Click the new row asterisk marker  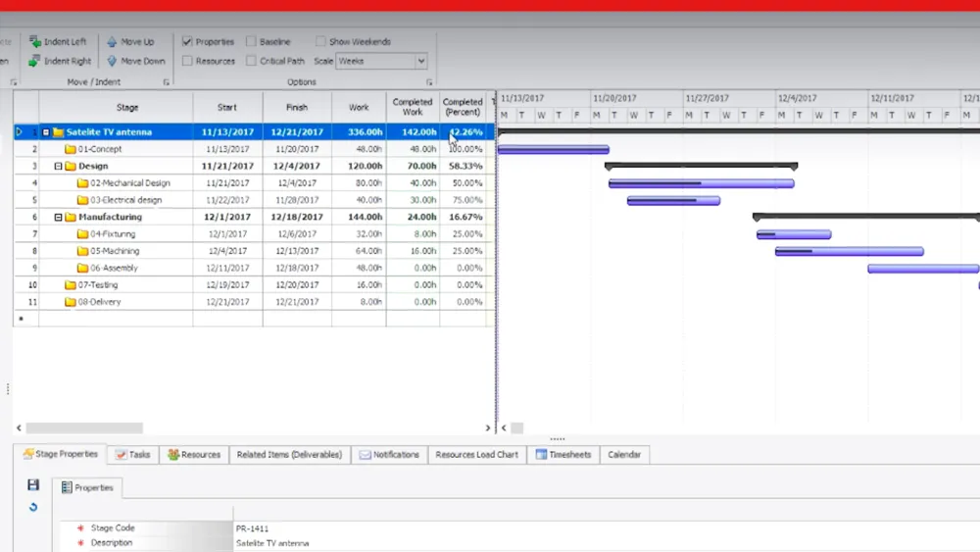pos(21,319)
